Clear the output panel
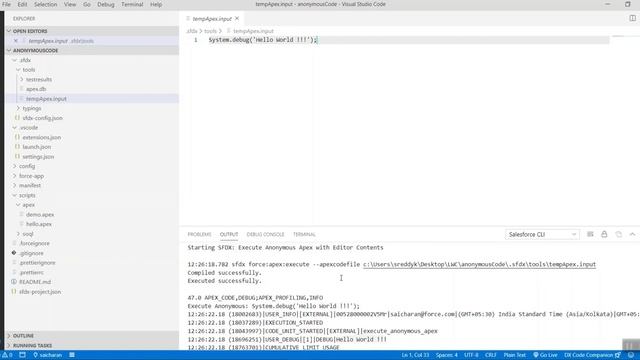The width and height of the screenshot is (640, 360). (x=590, y=234)
